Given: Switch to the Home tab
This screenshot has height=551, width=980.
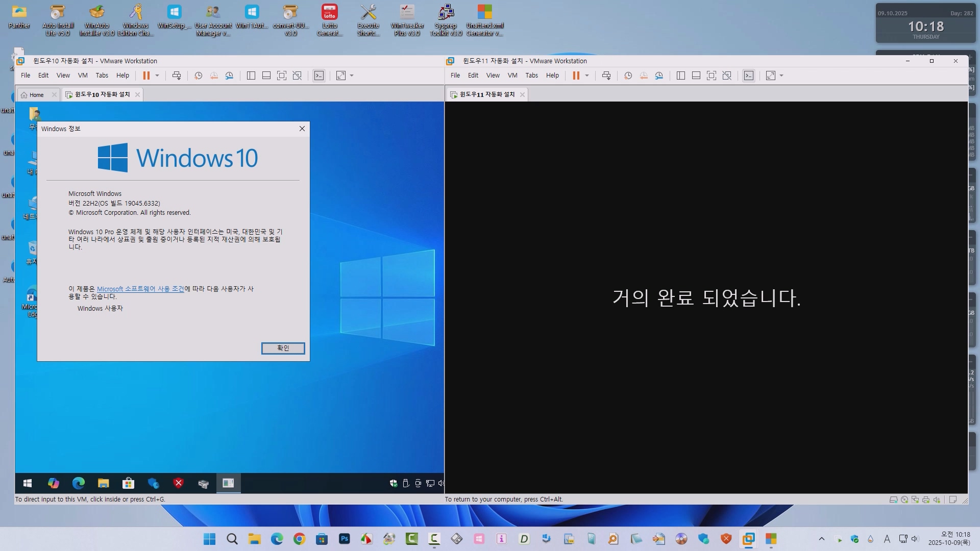Looking at the screenshot, I should [x=33, y=95].
